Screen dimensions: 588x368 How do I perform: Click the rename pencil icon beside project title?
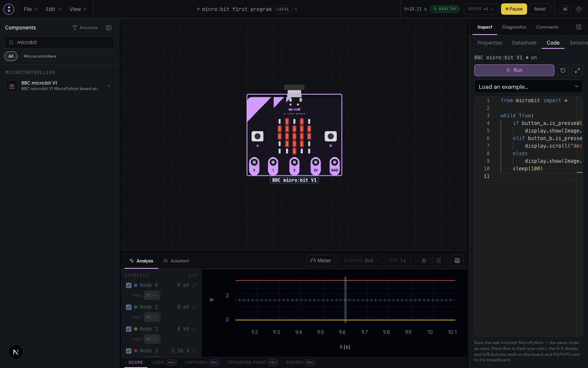click(296, 9)
